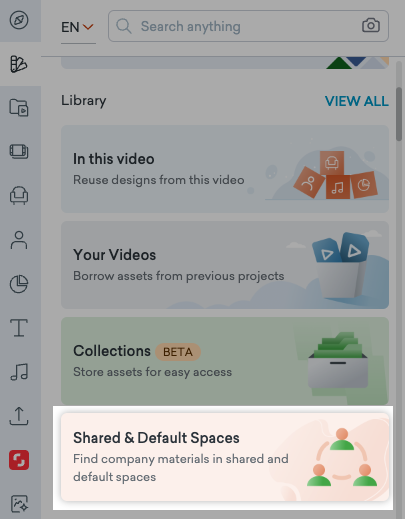This screenshot has height=519, width=405.
Task: Click the Upload arrow icon
Action: [x=19, y=416]
